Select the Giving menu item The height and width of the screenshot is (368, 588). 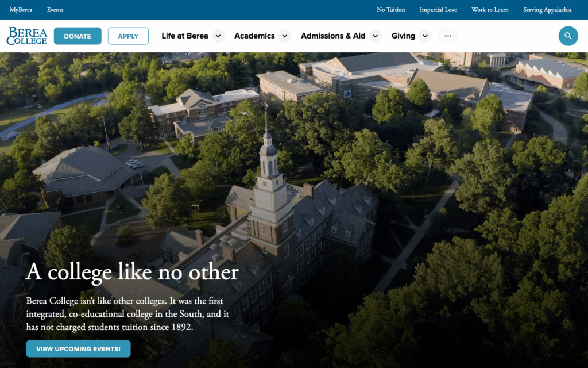[403, 36]
